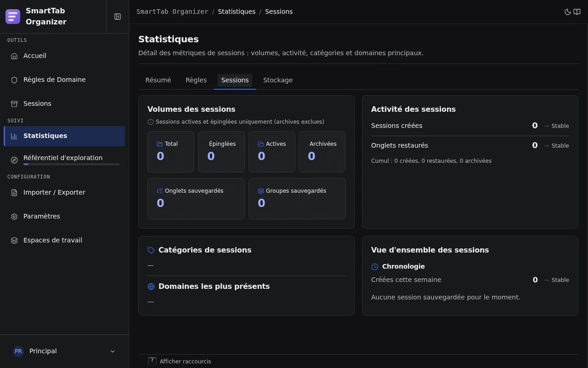The width and height of the screenshot is (588, 368).
Task: Click the Espaces de travail layers icon
Action: coord(14,241)
